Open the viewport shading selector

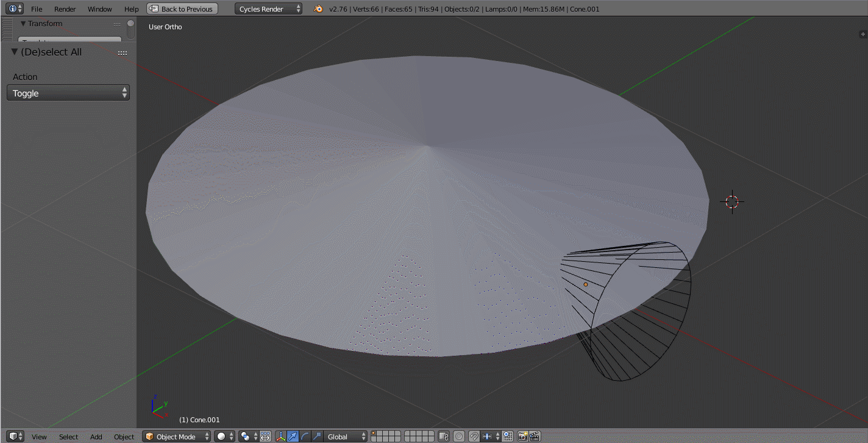click(225, 436)
